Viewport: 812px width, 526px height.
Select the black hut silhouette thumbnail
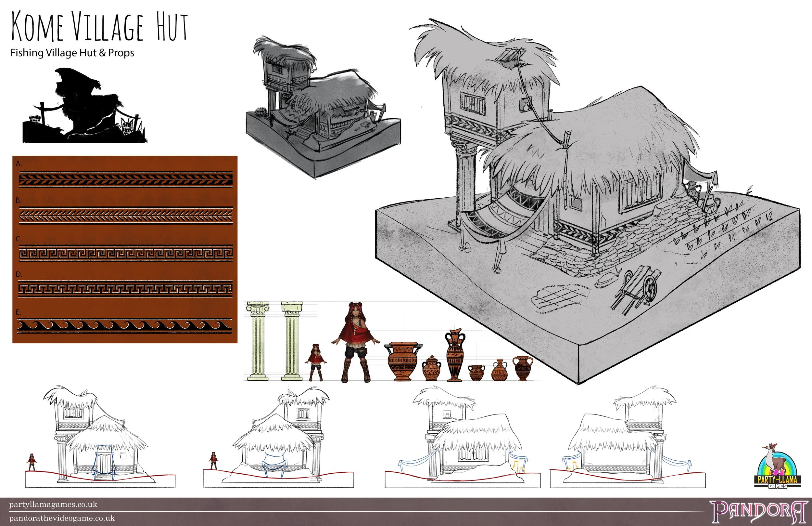(x=85, y=105)
